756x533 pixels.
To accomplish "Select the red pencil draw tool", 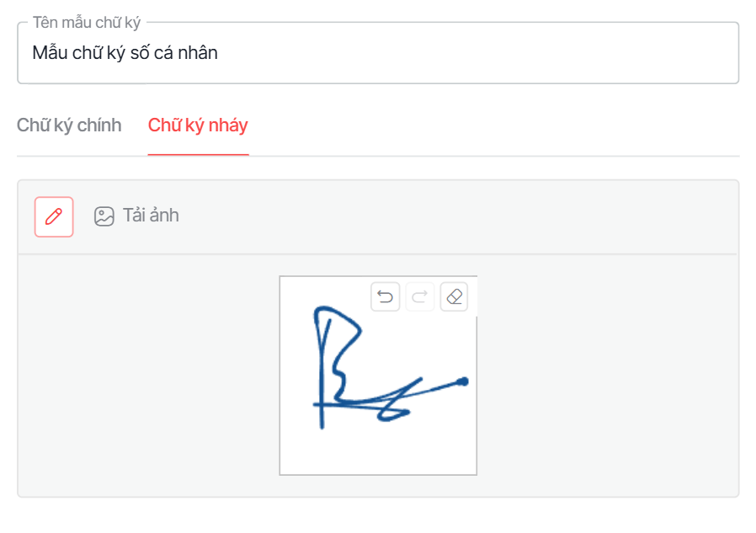I will [x=54, y=216].
